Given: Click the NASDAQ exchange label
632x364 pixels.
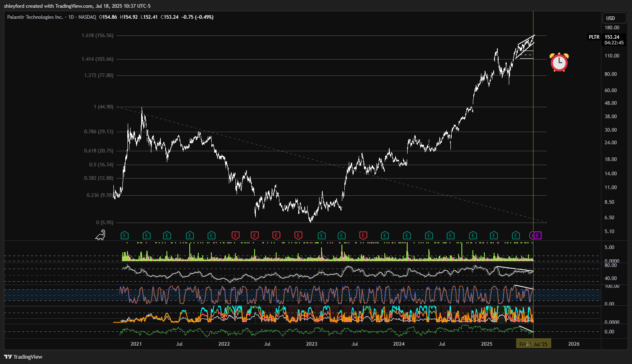Looking at the screenshot, I should (87, 17).
